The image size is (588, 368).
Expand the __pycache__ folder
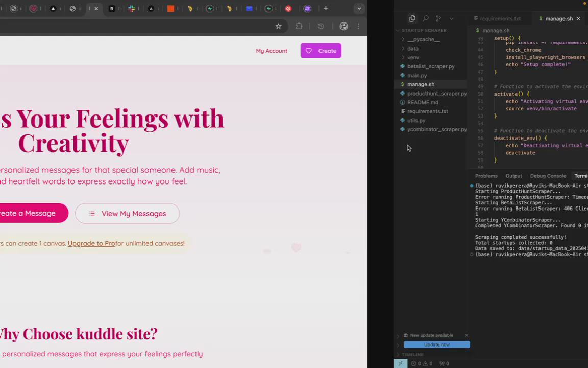tap(423, 39)
